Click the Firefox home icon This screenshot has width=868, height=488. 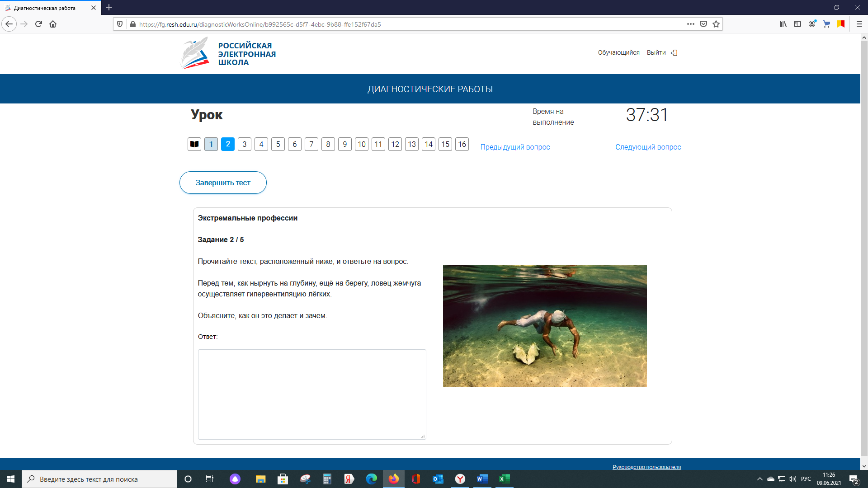[x=53, y=24]
